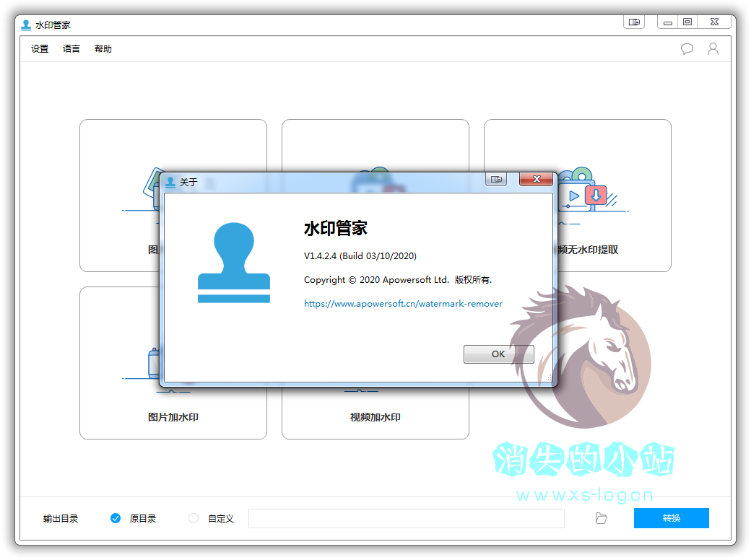Select the 自定义 radio option

point(194,518)
